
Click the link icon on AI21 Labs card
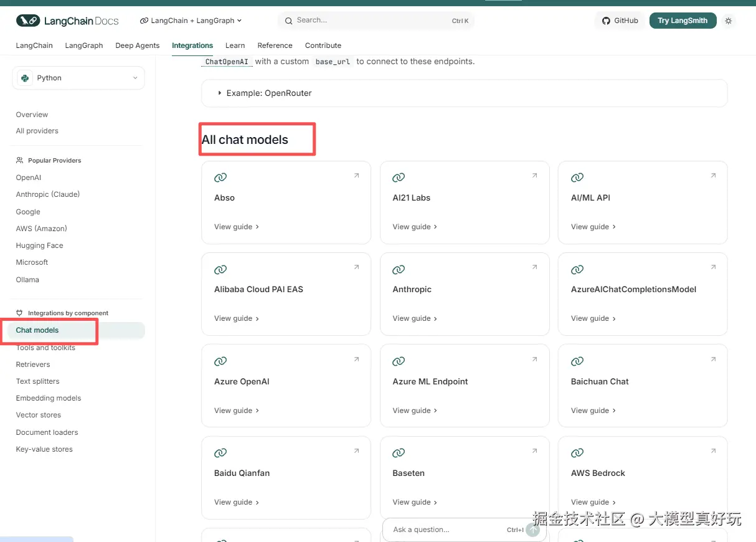[x=399, y=178]
